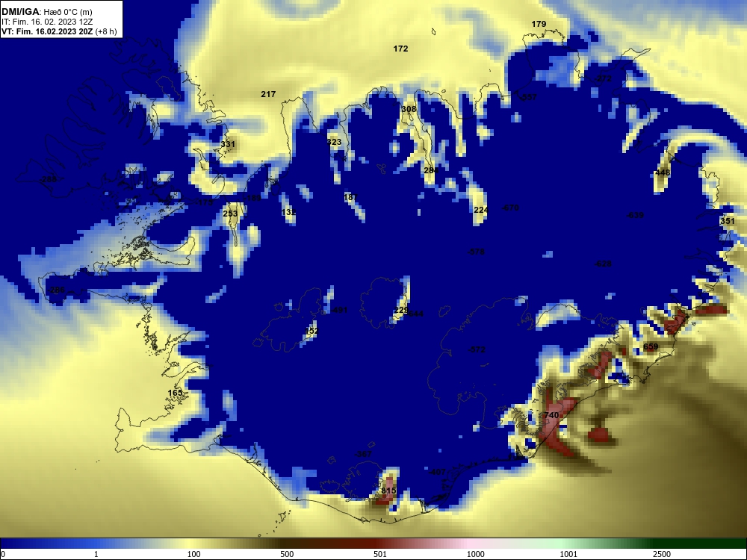
Task: Click the legend label 501
Action: coord(380,554)
